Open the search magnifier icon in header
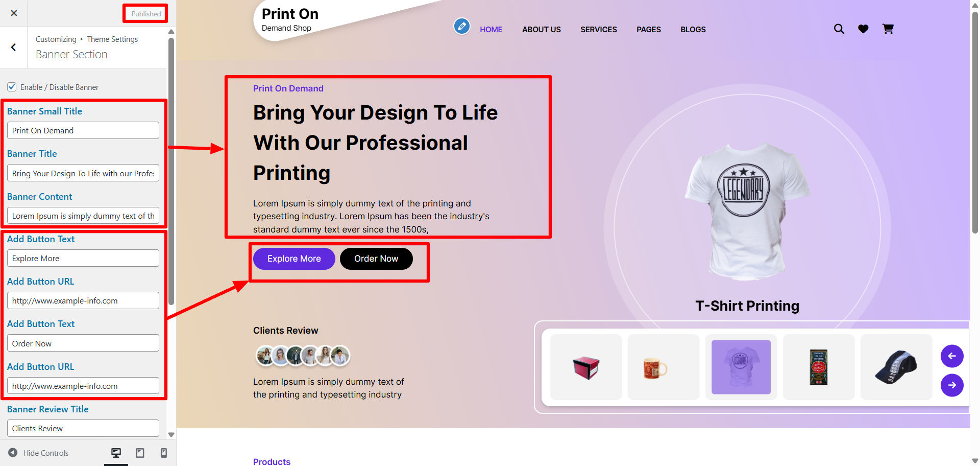The image size is (980, 466). pos(839,29)
